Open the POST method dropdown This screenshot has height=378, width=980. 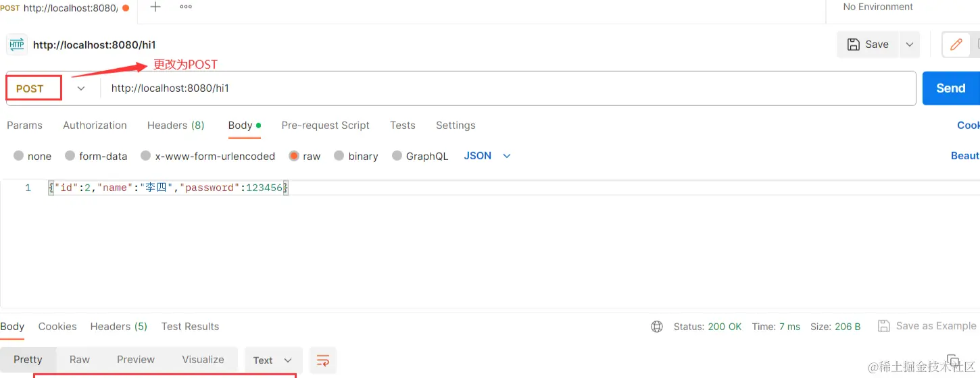[x=81, y=88]
